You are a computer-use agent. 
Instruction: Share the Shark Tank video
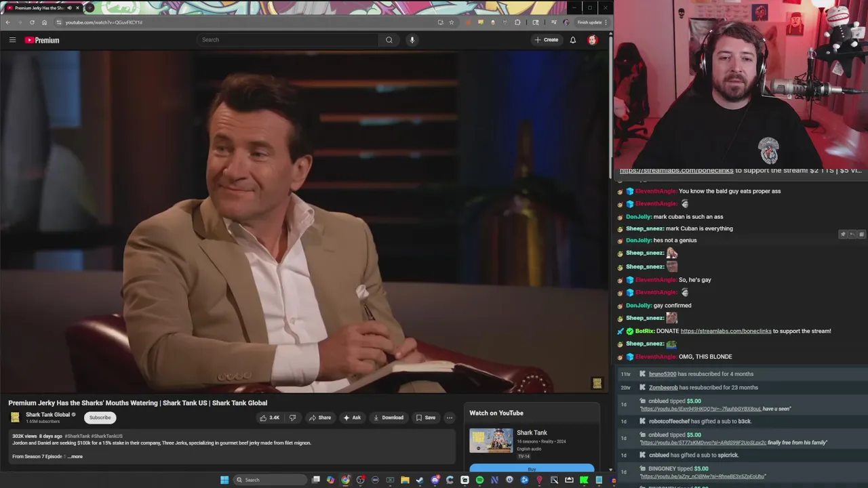[320, 418]
